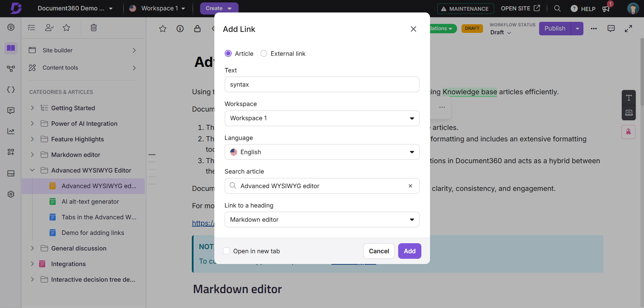Open the Document360 Demo project dropdown
This screenshot has height=308, width=644.
[x=75, y=8]
